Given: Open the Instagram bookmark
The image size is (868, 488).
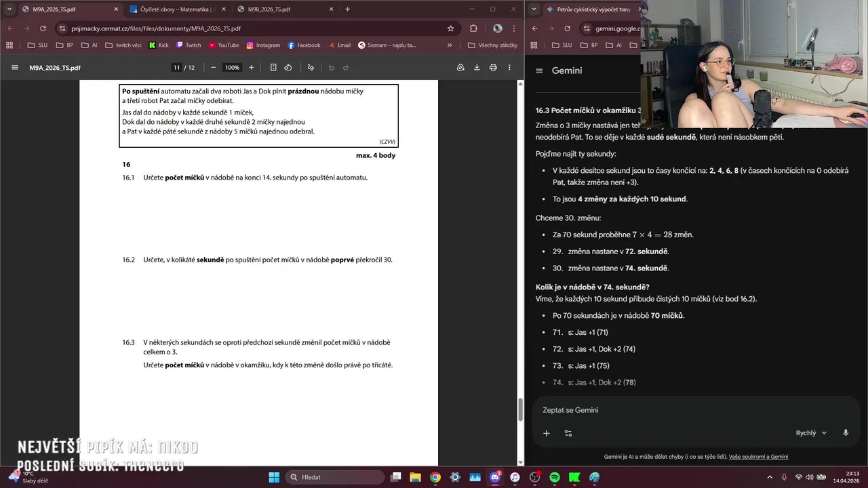Looking at the screenshot, I should tap(263, 45).
